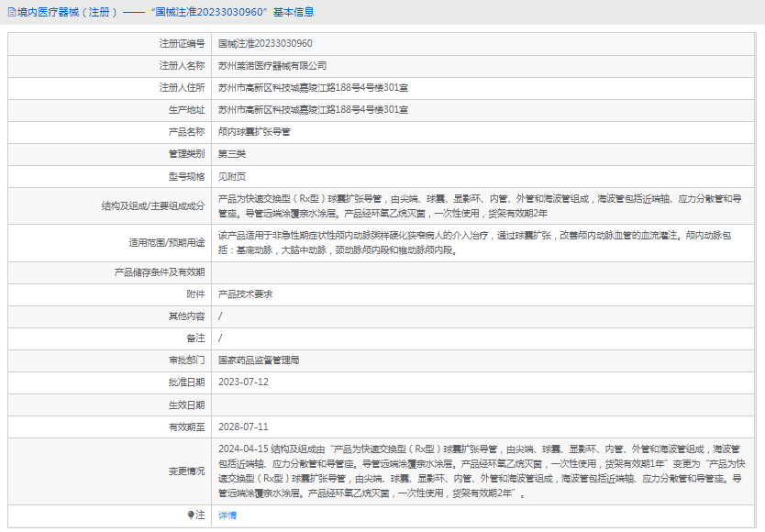Screen dimensions: 765x532
Task: Click the 生效日期 row label
Action: 187,405
